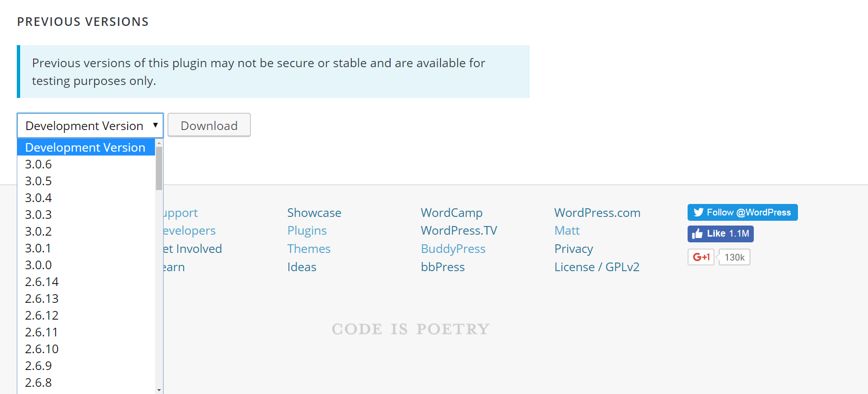Select version 2.6.13 option

click(86, 298)
